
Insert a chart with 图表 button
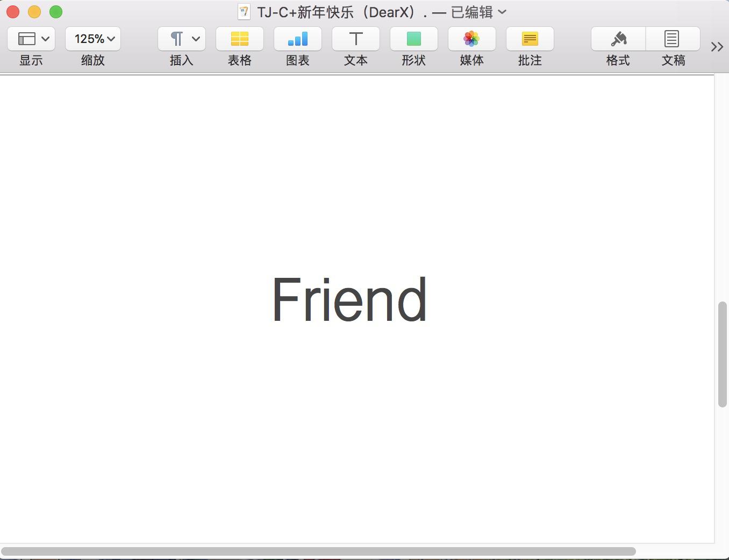(x=298, y=39)
